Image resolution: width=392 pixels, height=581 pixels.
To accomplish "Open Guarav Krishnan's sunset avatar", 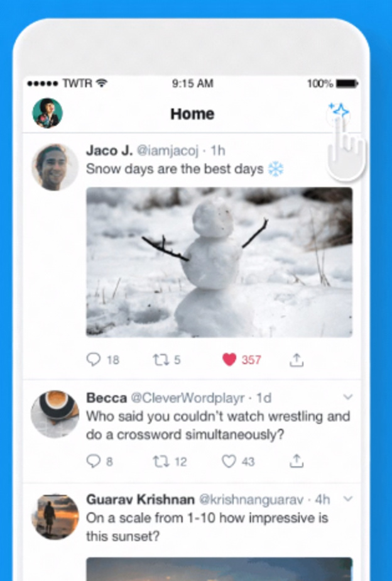I will (55, 516).
